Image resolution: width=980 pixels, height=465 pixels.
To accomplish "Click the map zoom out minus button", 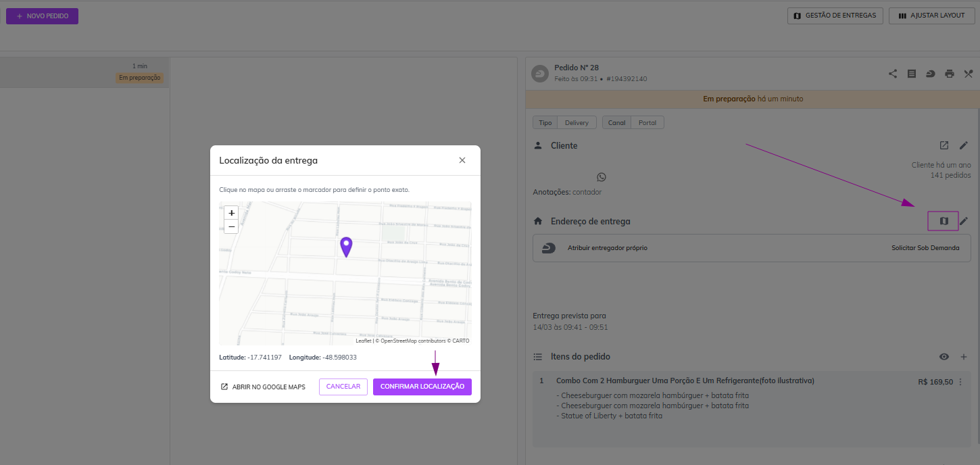I will [x=232, y=226].
